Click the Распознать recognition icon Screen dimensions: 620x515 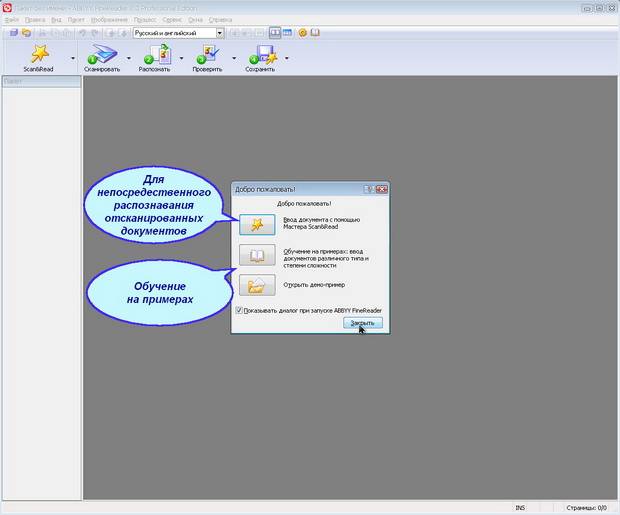click(x=156, y=54)
